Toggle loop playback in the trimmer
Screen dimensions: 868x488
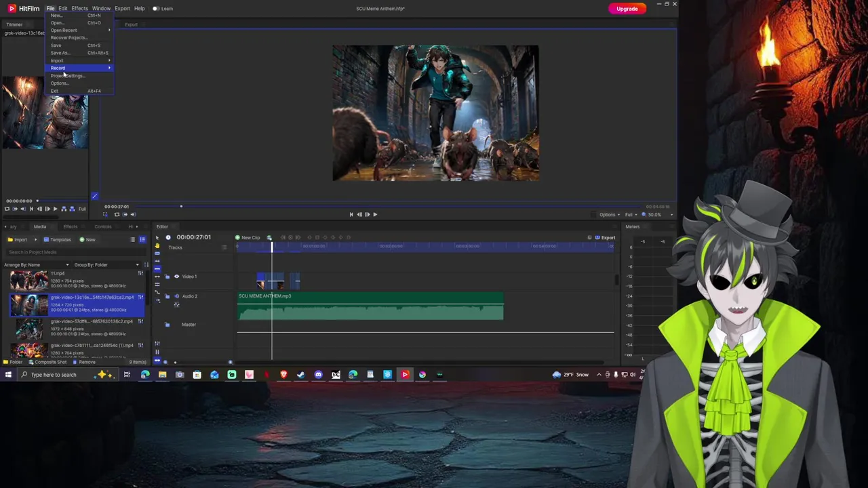pos(7,209)
